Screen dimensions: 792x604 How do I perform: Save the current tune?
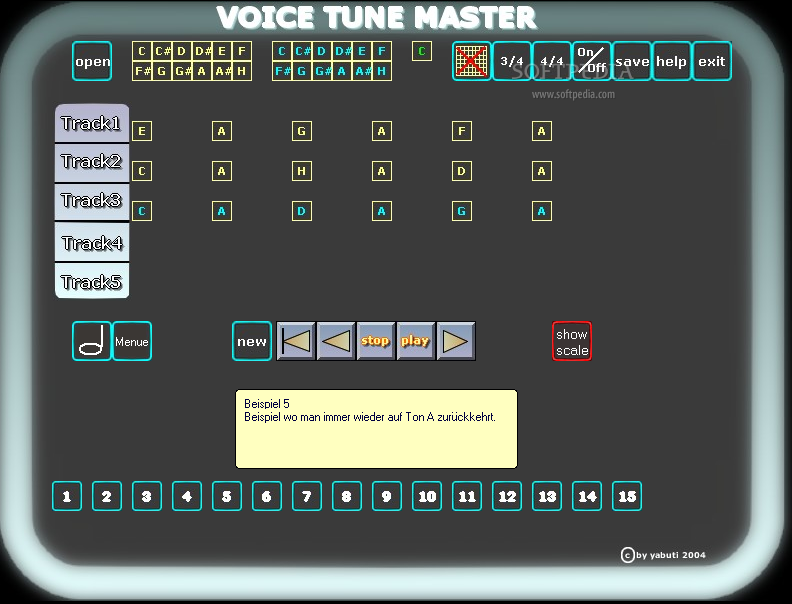[x=631, y=61]
